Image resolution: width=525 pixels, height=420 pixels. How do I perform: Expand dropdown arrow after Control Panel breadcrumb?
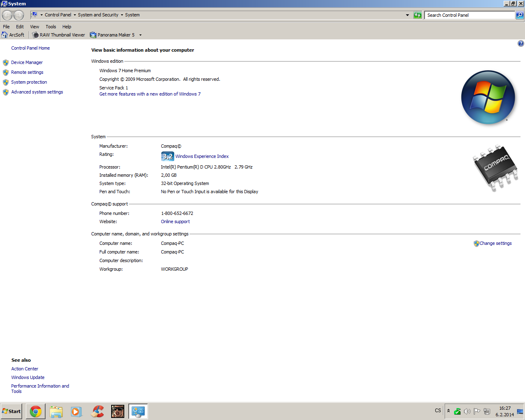75,15
